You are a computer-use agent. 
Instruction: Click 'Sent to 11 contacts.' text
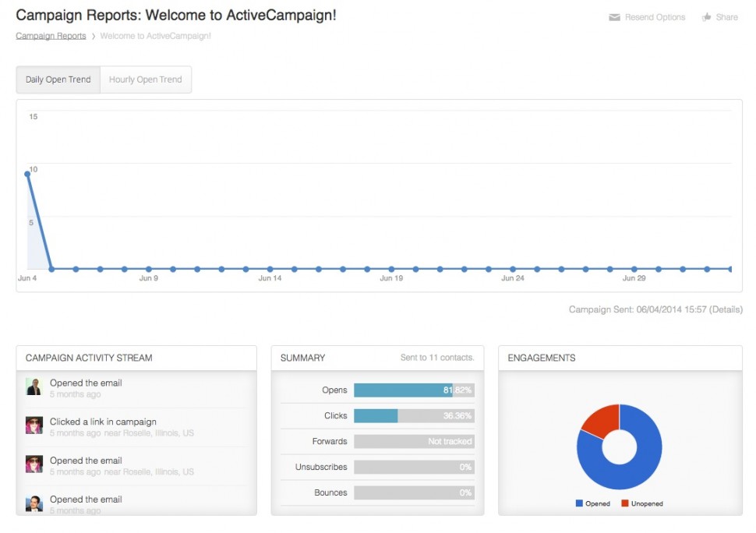pos(437,358)
